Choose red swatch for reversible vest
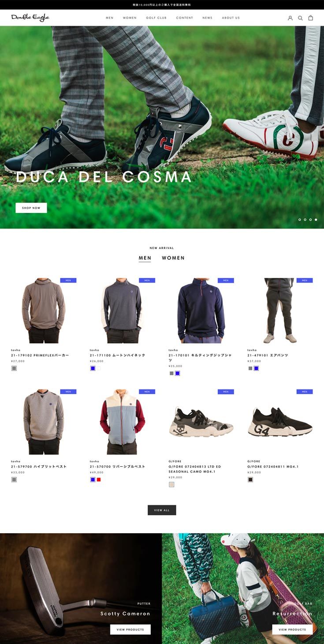Image resolution: width=324 pixels, height=644 pixels. point(99,479)
